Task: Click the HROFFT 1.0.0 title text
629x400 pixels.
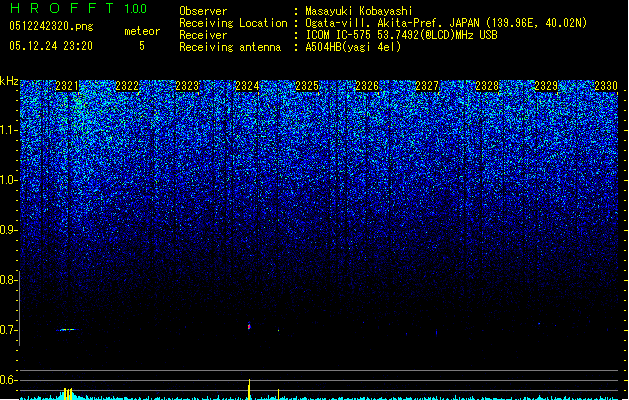Action: pyautogui.click(x=78, y=8)
